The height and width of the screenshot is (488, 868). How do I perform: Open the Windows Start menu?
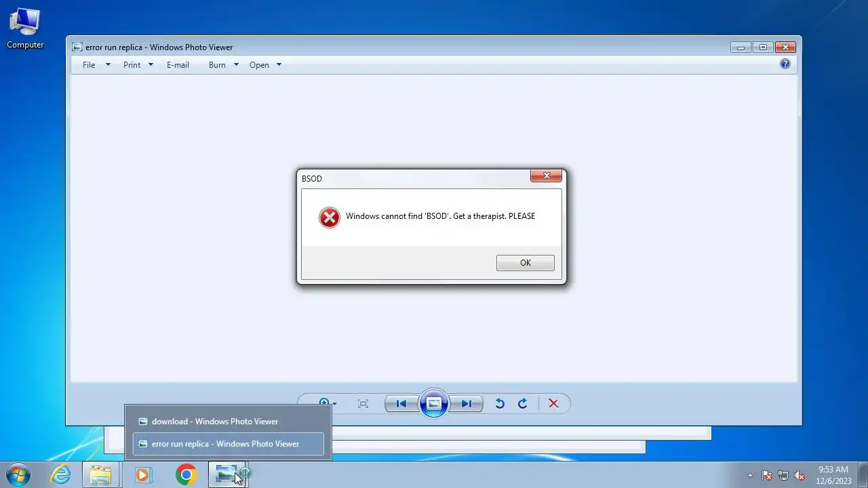[x=18, y=474]
